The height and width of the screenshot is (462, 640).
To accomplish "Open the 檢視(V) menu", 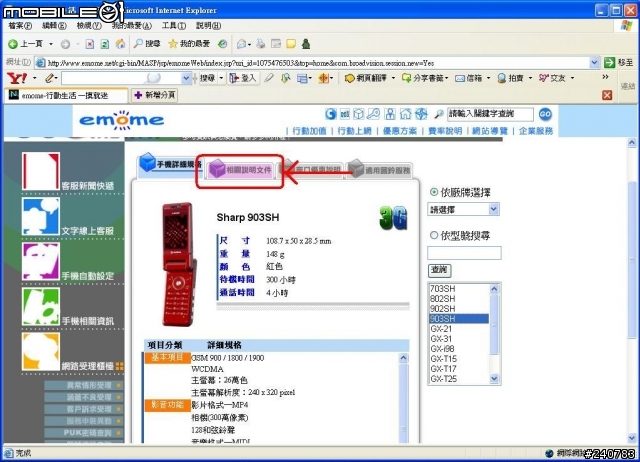I will pyautogui.click(x=89, y=26).
